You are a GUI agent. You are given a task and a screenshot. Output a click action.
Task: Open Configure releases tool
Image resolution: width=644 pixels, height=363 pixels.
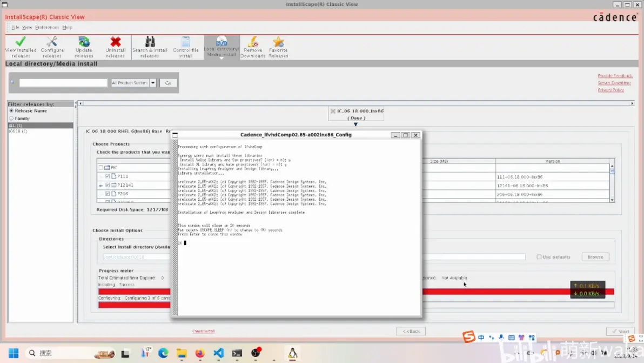point(52,47)
